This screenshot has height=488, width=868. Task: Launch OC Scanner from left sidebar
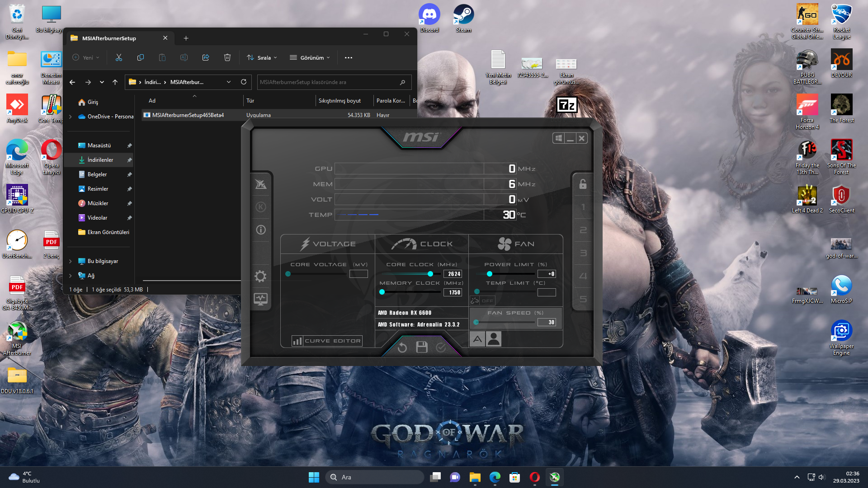[261, 184]
